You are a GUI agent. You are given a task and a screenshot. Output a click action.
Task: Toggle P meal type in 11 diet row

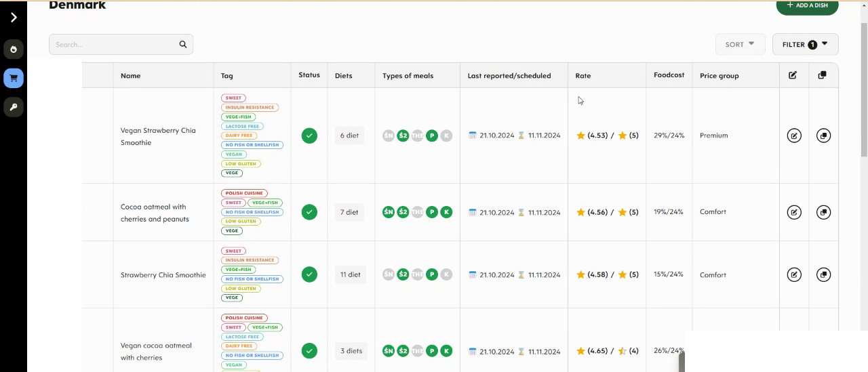[x=432, y=274]
